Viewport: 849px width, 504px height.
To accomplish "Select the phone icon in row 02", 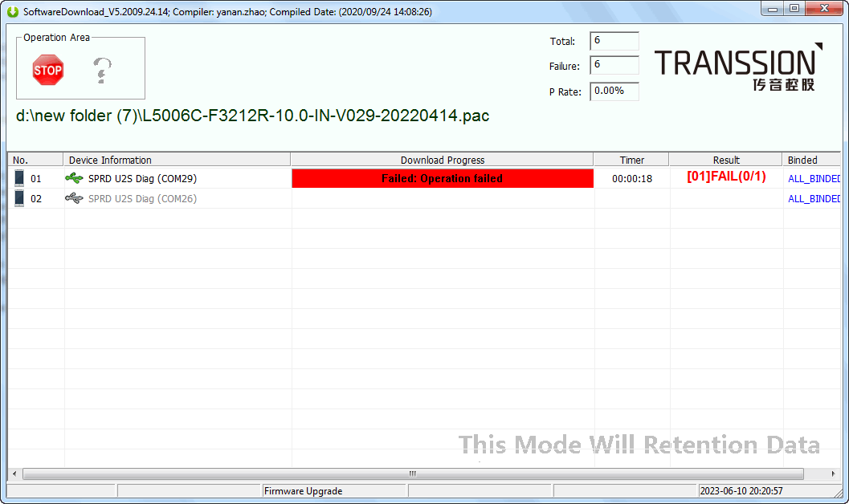I will point(19,198).
